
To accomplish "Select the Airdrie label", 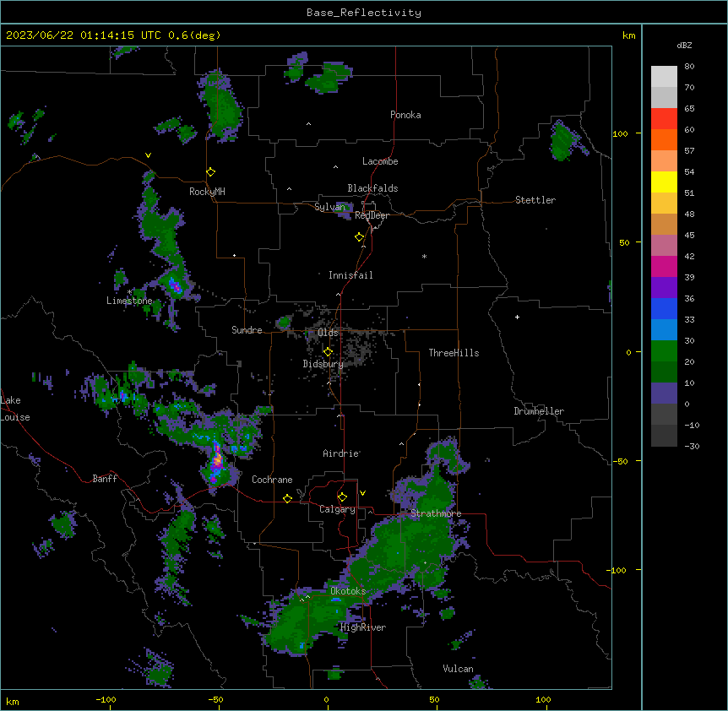I will click(341, 453).
